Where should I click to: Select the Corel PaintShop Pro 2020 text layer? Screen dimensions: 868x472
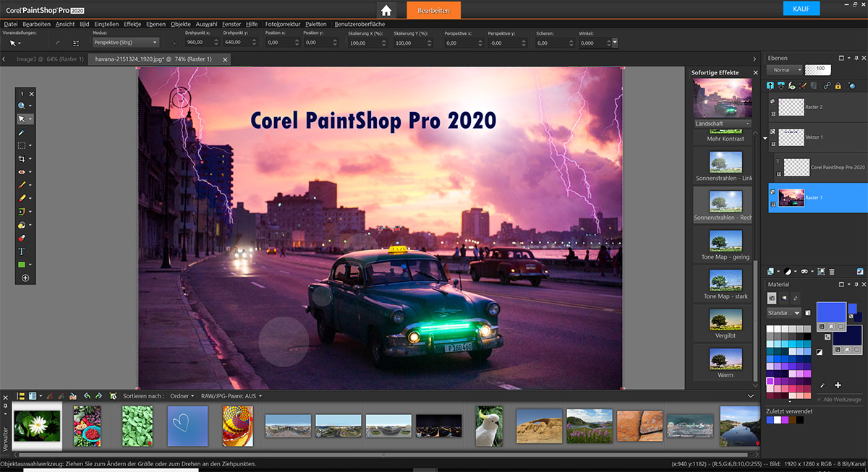[x=820, y=167]
